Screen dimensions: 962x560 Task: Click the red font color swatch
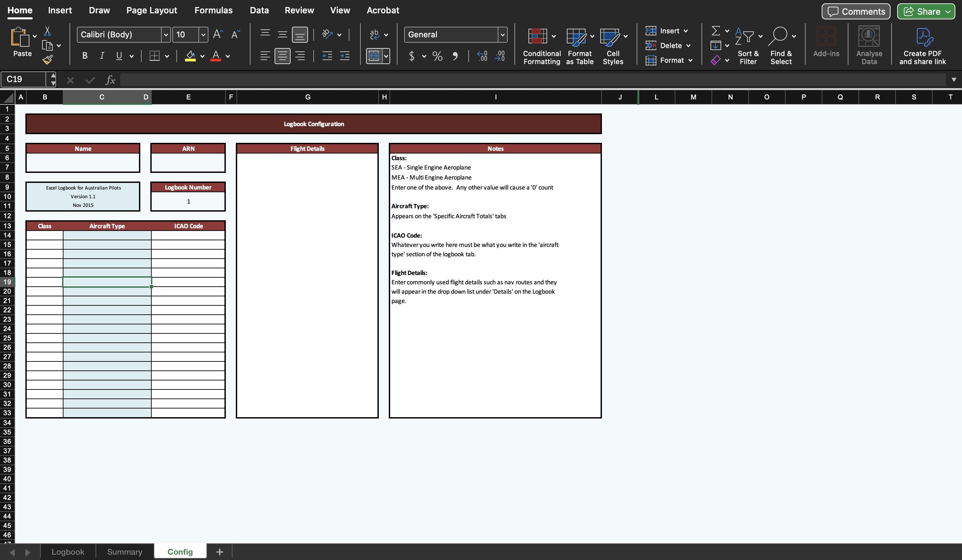[216, 59]
